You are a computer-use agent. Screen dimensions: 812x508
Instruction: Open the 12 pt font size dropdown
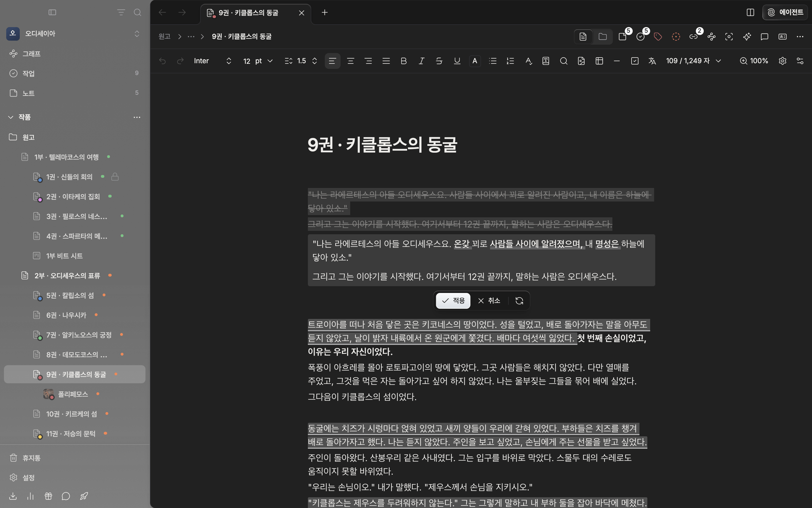(258, 61)
